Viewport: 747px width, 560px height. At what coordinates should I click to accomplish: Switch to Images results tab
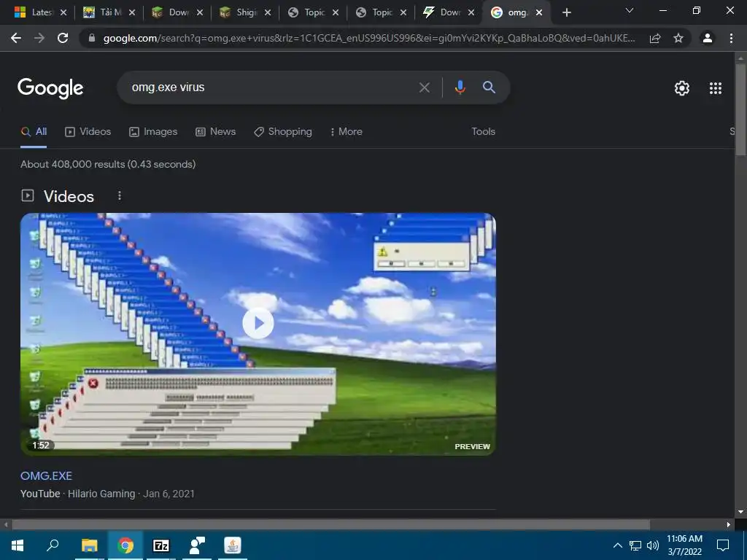(153, 132)
